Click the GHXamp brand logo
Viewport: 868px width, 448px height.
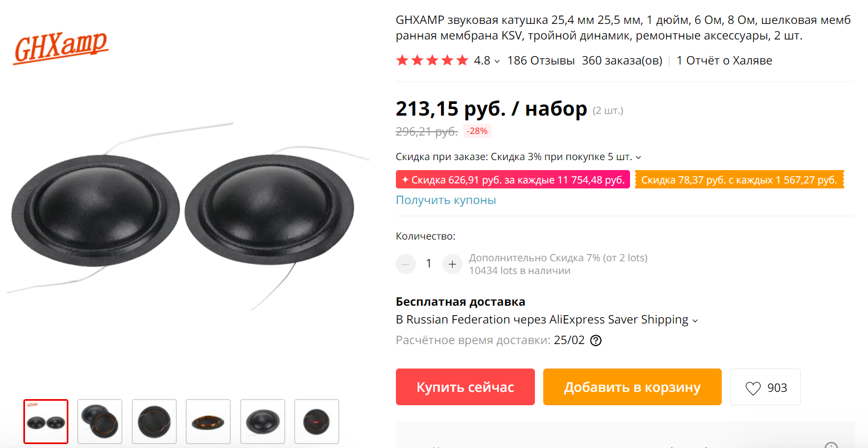pyautogui.click(x=61, y=48)
